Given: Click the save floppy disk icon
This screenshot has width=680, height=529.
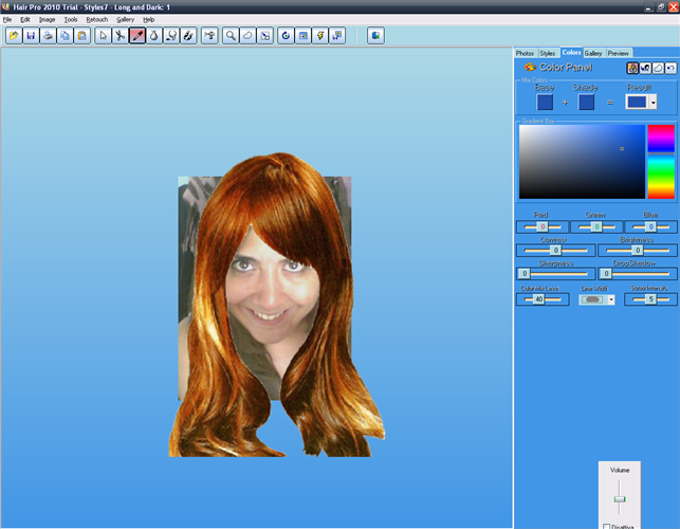Looking at the screenshot, I should click(30, 35).
